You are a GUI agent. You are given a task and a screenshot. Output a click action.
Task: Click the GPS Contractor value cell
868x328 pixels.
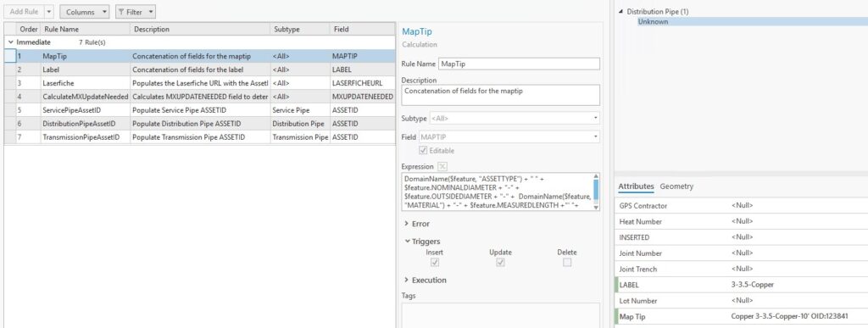coord(798,206)
